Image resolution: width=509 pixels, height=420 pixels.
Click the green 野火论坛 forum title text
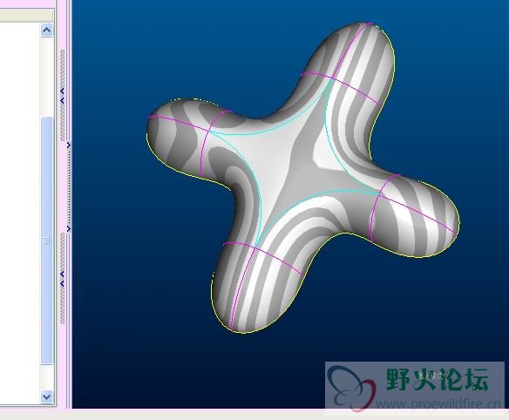tap(438, 379)
